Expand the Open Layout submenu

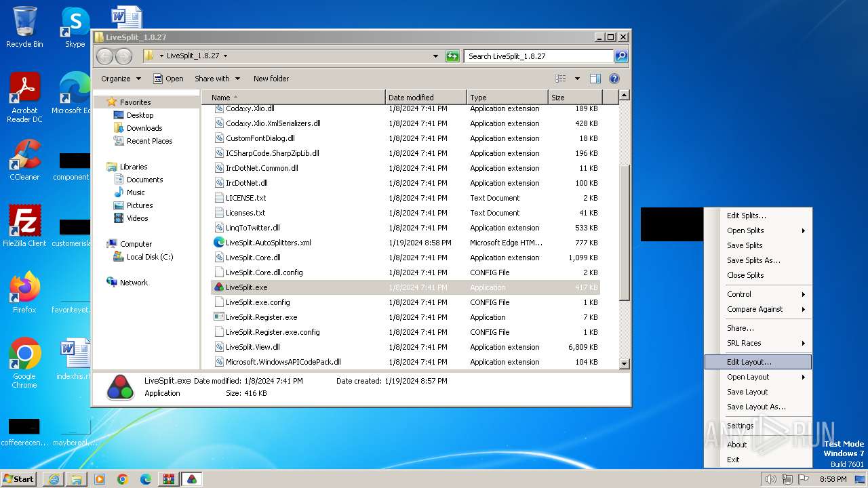click(x=758, y=377)
